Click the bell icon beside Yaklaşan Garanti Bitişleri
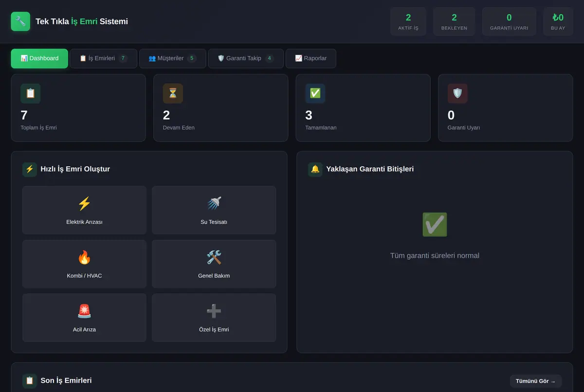Viewport: 584px width, 392px height. 315,169
